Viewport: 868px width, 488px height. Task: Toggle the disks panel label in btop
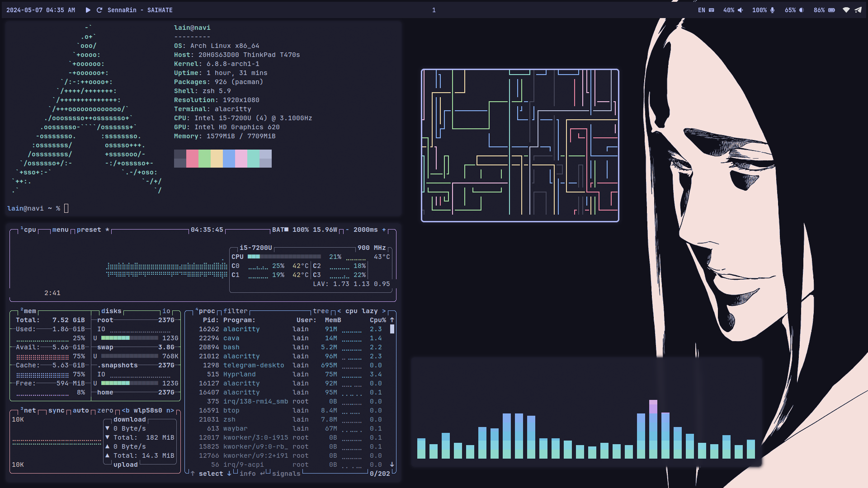click(111, 311)
